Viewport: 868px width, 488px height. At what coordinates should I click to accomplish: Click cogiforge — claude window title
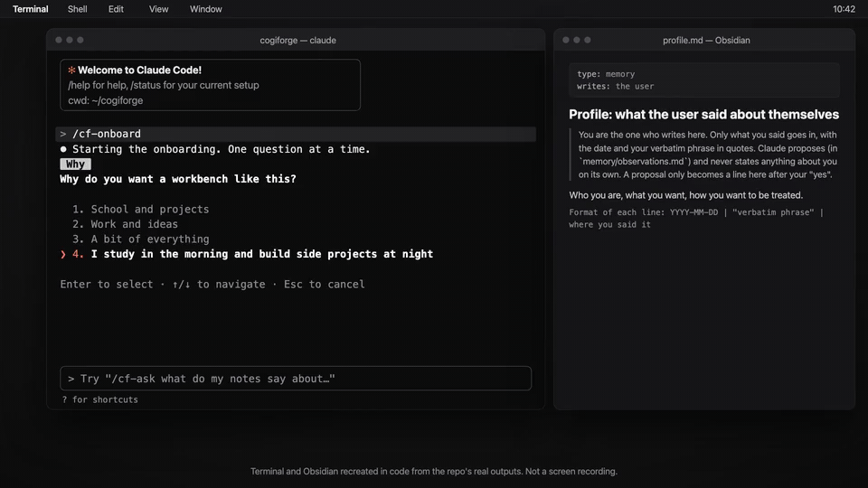click(297, 41)
